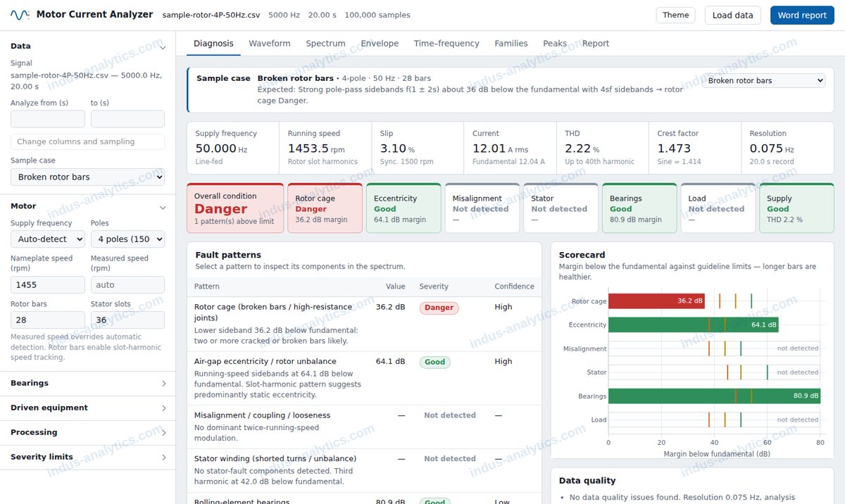Open the Sample case banner dropdown
Screen dimensions: 845x504
pyautogui.click(x=763, y=81)
